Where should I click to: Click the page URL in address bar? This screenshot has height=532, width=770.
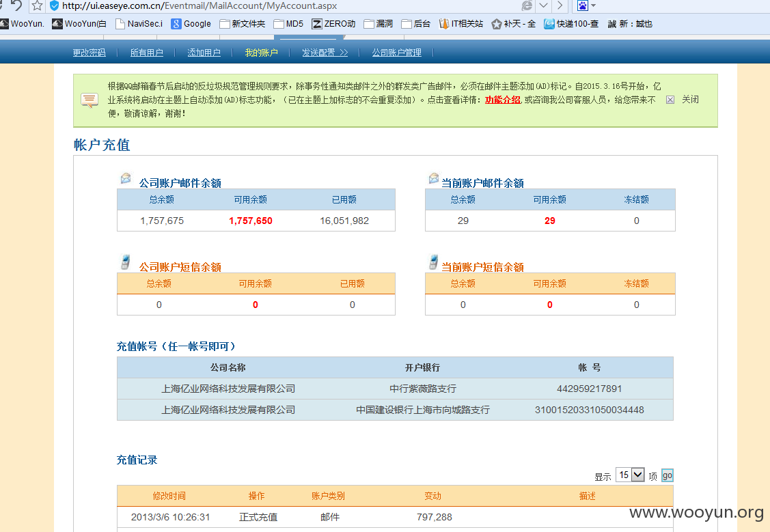click(x=200, y=6)
